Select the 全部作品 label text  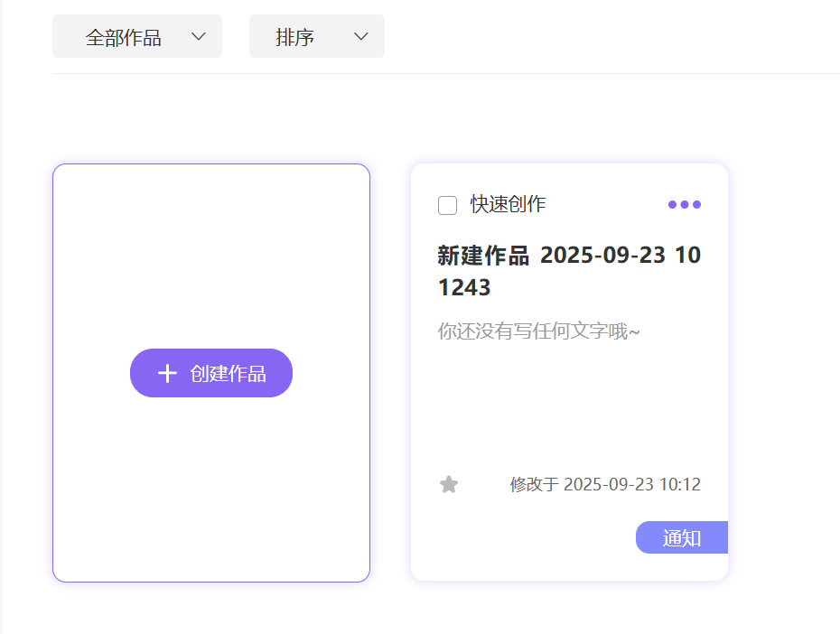[123, 38]
